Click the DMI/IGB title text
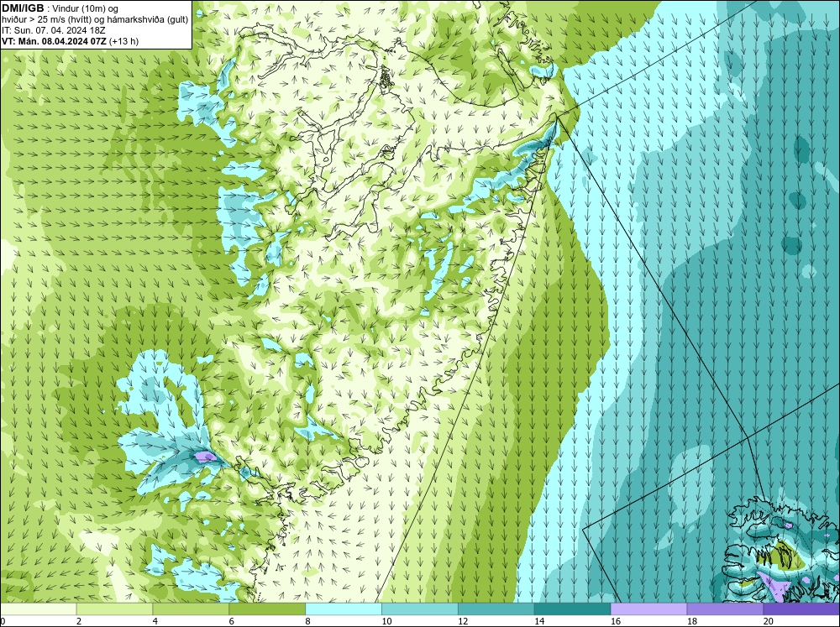 pos(23,8)
